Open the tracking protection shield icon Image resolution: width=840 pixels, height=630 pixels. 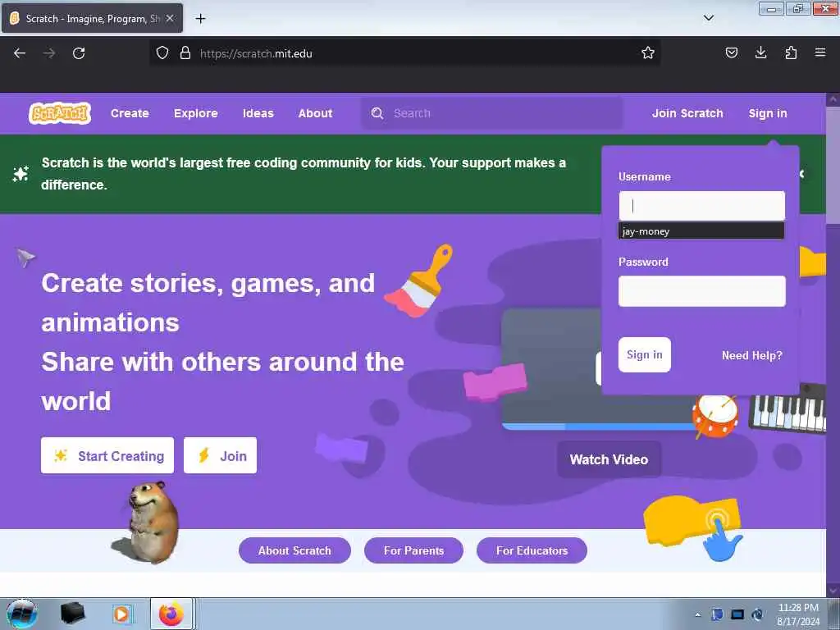[x=162, y=52]
